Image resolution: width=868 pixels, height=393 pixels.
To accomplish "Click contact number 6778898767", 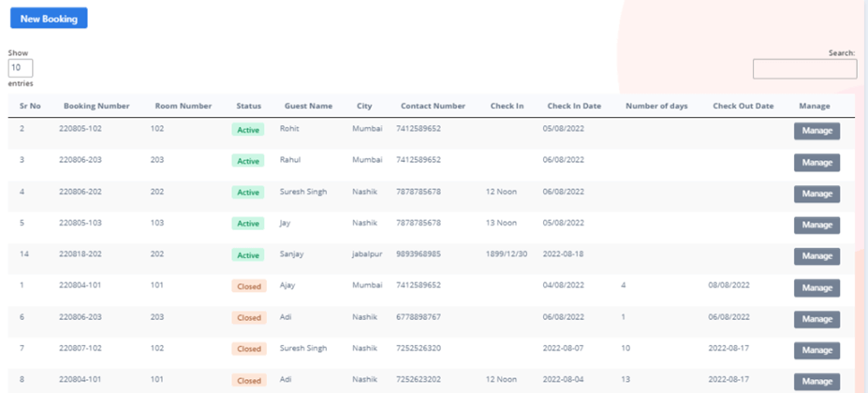I will (x=419, y=317).
